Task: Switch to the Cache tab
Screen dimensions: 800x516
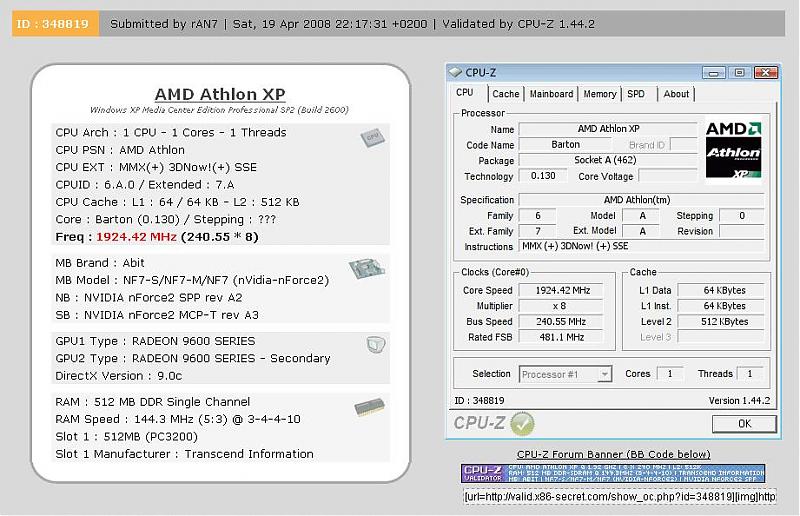Action: tap(506, 94)
